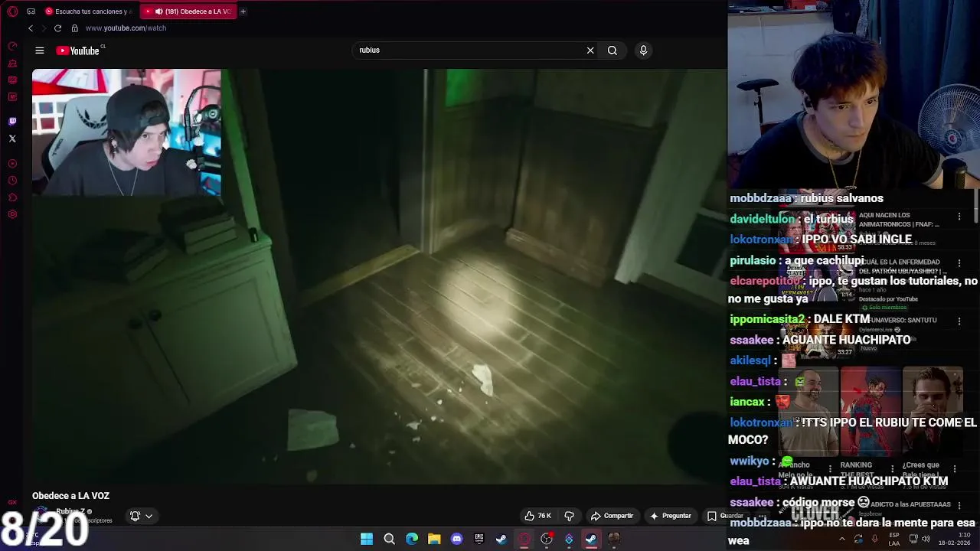Screen dimensions: 980x551
Task: Open the sidebar panel marked M
Action: (12, 97)
